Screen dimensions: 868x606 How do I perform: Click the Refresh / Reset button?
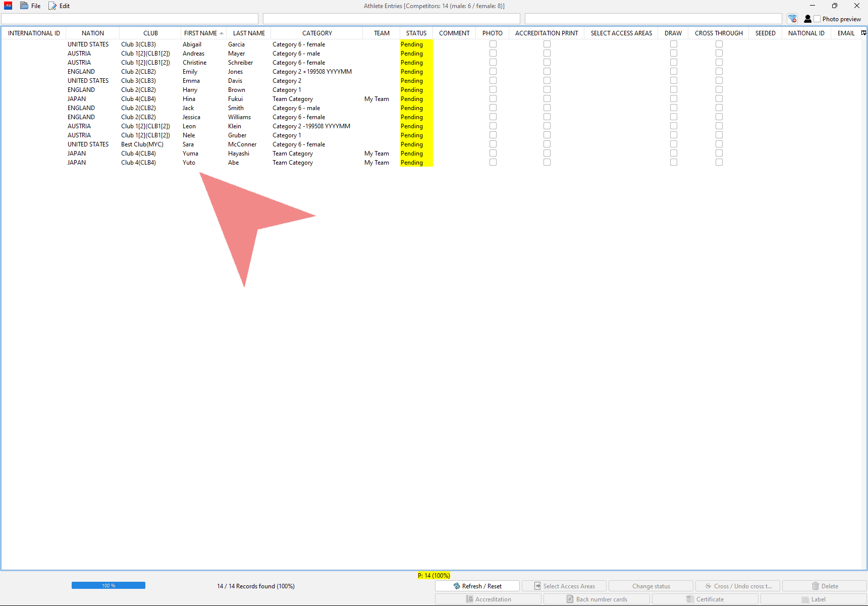[477, 586]
